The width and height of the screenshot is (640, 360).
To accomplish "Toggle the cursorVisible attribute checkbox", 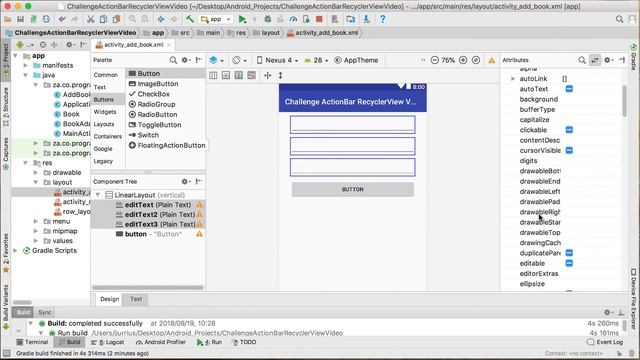I will click(x=569, y=150).
